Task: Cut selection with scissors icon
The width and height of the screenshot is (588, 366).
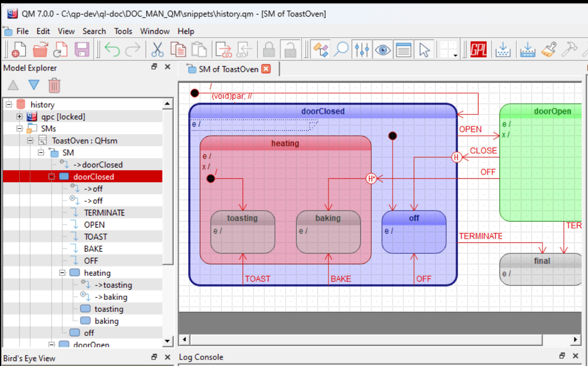Action: pos(158,49)
